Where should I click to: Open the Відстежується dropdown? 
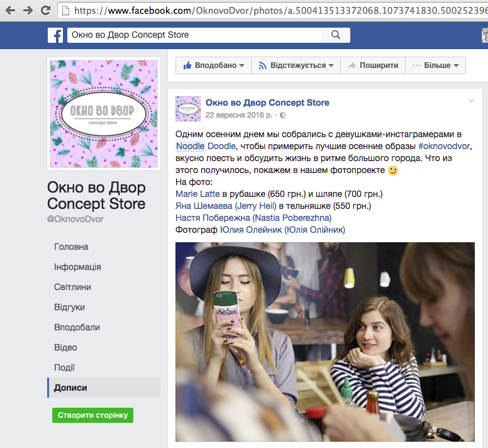click(296, 65)
